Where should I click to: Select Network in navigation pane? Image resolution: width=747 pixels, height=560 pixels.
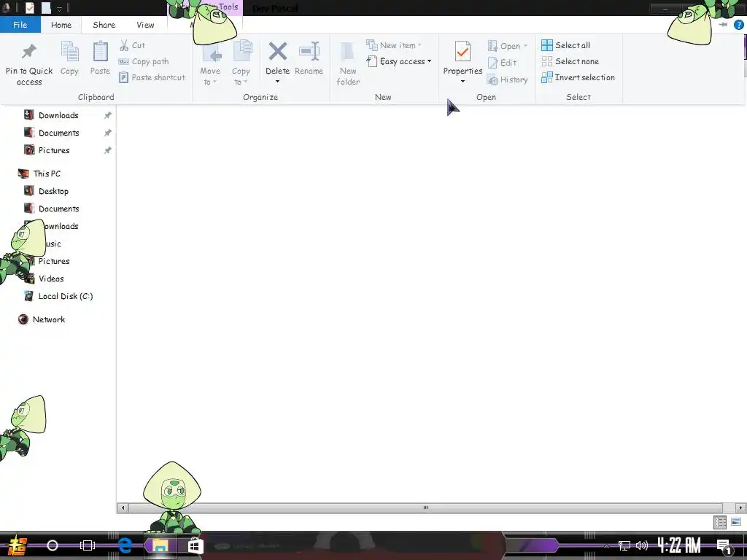pyautogui.click(x=49, y=319)
